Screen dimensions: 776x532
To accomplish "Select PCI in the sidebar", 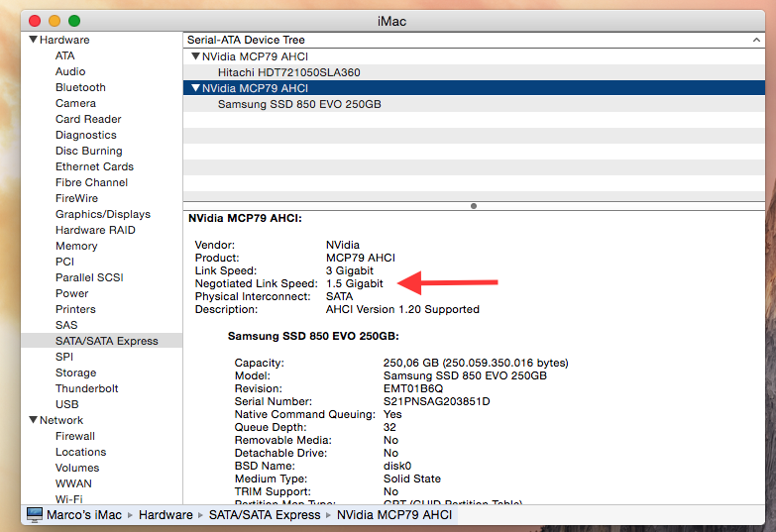I will pos(64,262).
